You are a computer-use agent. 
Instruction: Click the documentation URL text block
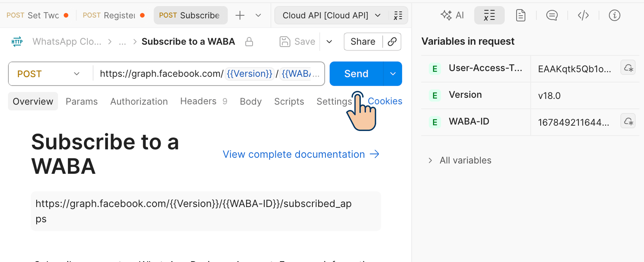tap(206, 211)
